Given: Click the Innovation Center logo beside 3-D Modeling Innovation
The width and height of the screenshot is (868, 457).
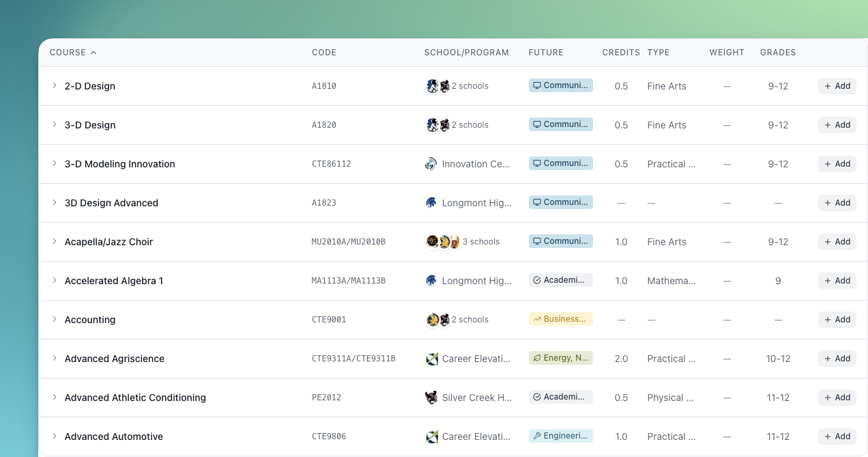Looking at the screenshot, I should pyautogui.click(x=431, y=163).
